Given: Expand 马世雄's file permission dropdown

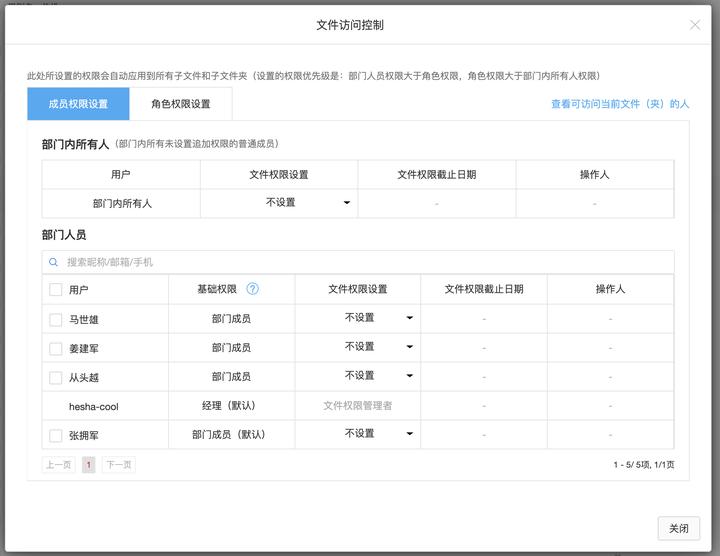Looking at the screenshot, I should tap(379, 319).
